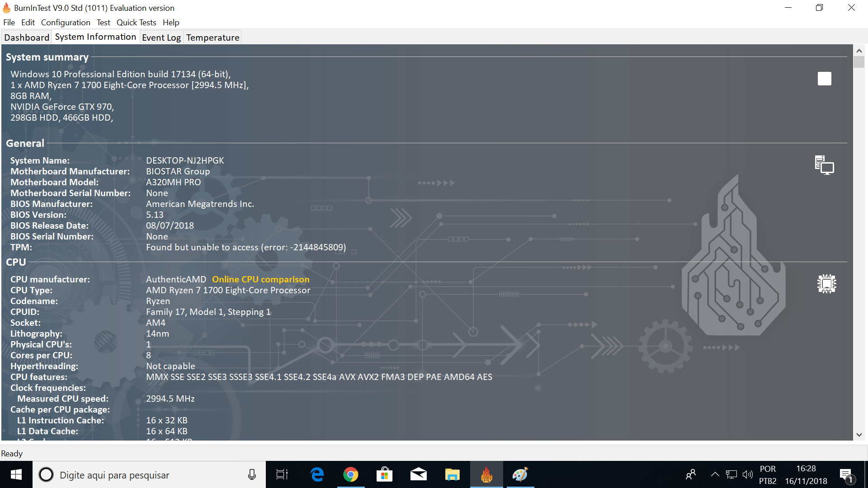The height and width of the screenshot is (488, 868).
Task: Click the CPU features list text
Action: pos(319,377)
